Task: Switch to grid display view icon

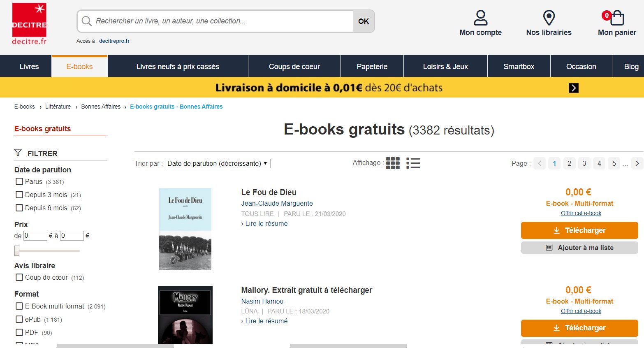Action: (393, 163)
